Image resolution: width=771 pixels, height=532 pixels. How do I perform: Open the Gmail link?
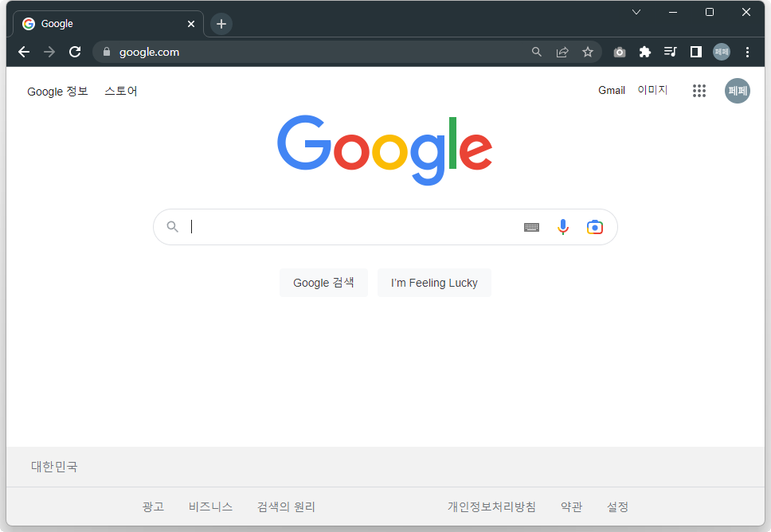coord(611,91)
